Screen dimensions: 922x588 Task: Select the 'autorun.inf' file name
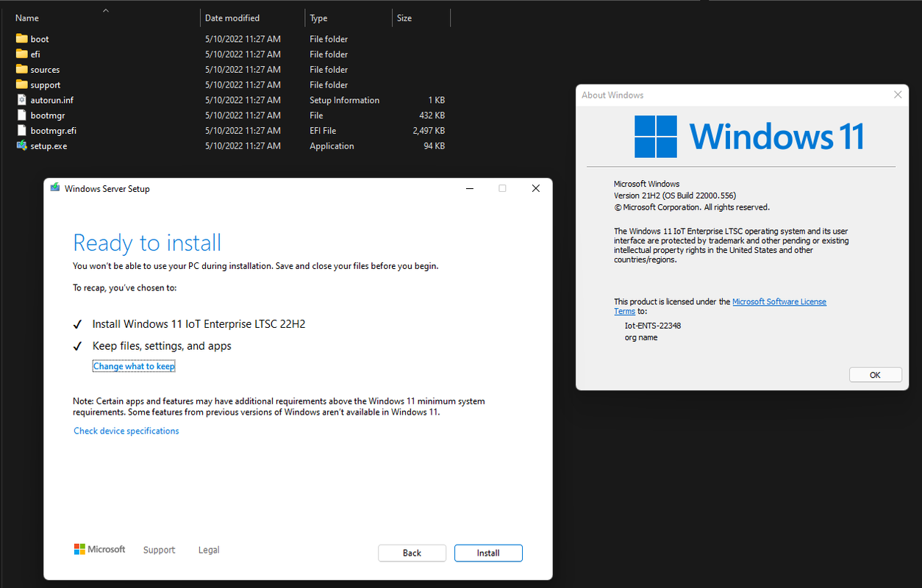52,100
